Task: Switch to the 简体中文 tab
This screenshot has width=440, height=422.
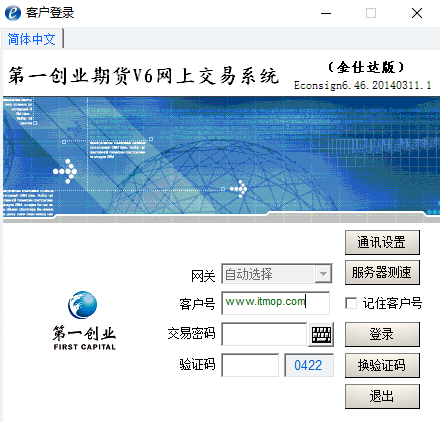Action: pyautogui.click(x=32, y=39)
